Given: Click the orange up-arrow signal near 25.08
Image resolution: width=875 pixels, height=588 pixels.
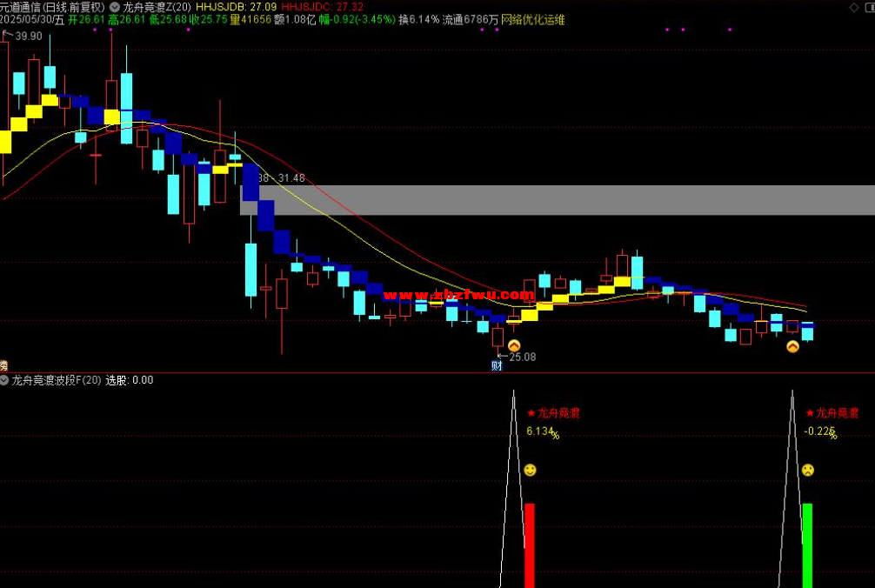Looking at the screenshot, I should click(x=514, y=346).
